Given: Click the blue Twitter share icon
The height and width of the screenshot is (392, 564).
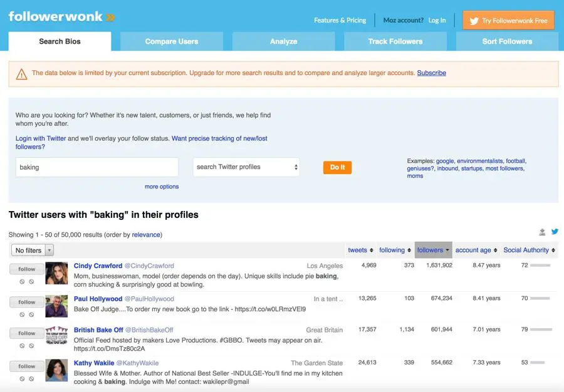Looking at the screenshot, I should 555,232.
